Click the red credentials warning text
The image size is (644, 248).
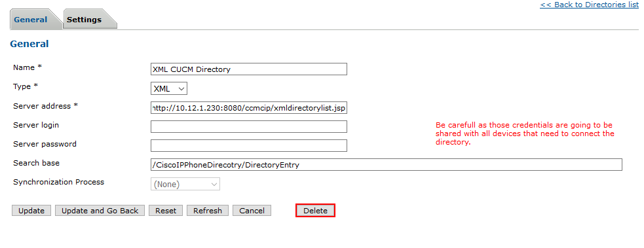click(525, 133)
